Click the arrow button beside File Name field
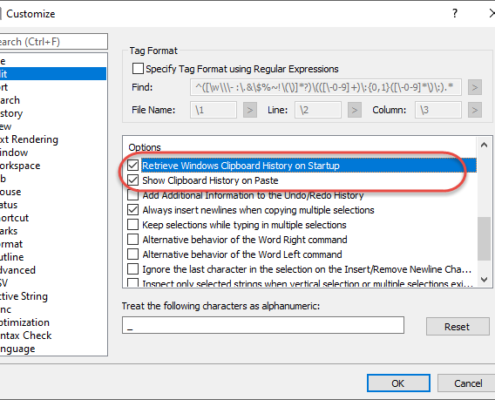 pos(250,110)
